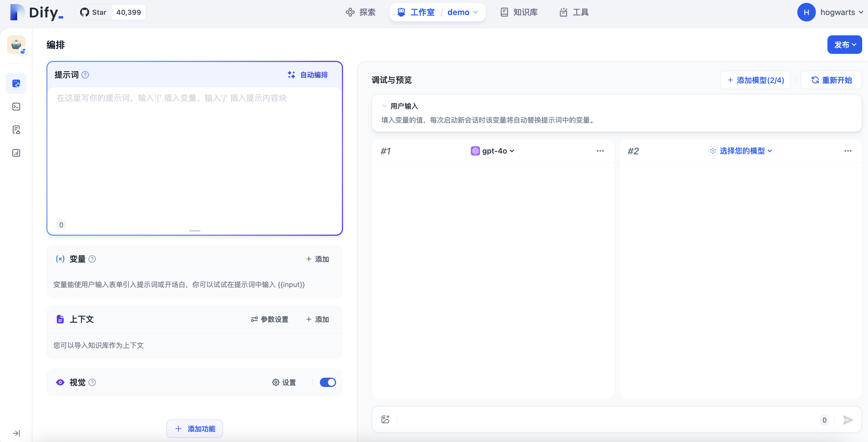The image size is (868, 442).
Task: Open the monitoring chart sidebar icon
Action: click(16, 153)
